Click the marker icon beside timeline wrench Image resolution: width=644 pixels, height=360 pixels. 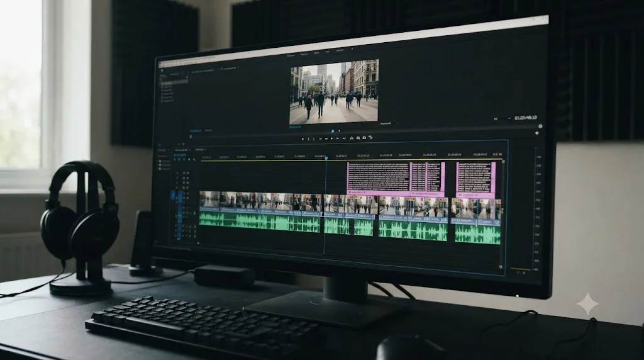(189, 159)
